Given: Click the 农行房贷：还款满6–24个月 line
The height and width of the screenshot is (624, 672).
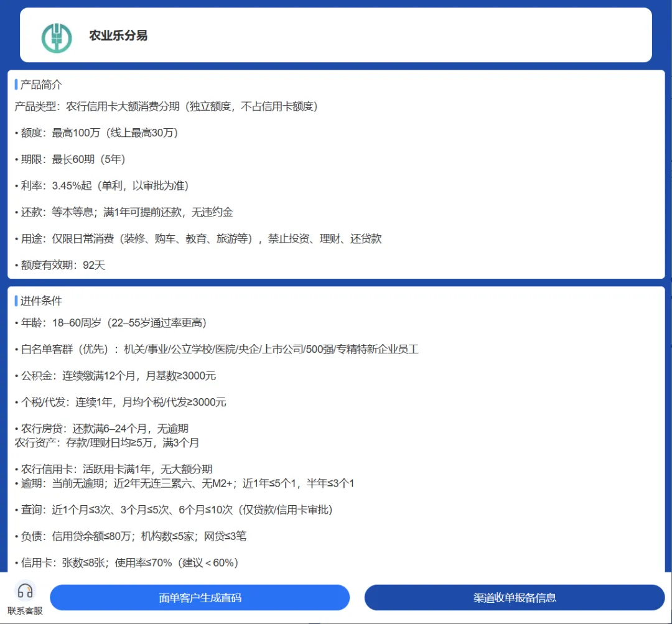Looking at the screenshot, I should (101, 429).
